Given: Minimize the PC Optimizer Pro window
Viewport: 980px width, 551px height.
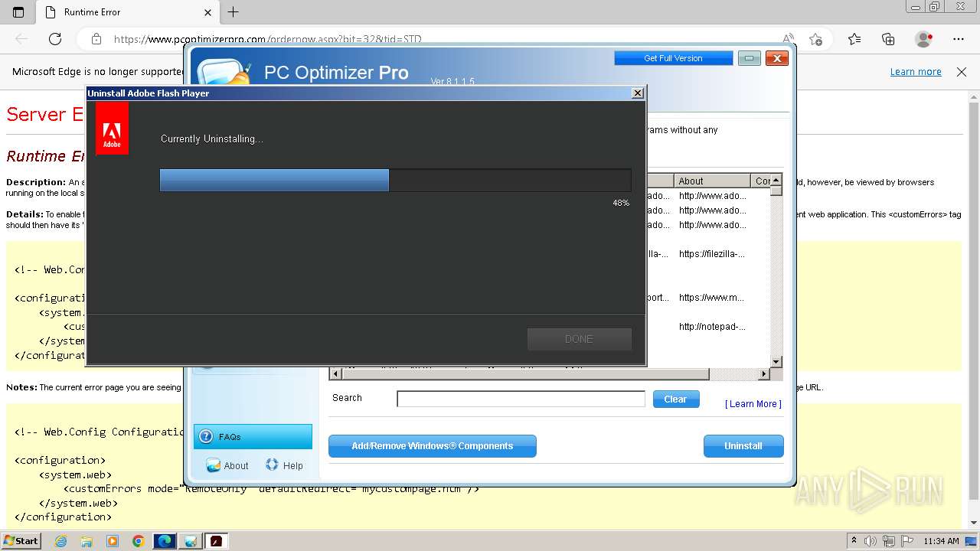Looking at the screenshot, I should [749, 58].
